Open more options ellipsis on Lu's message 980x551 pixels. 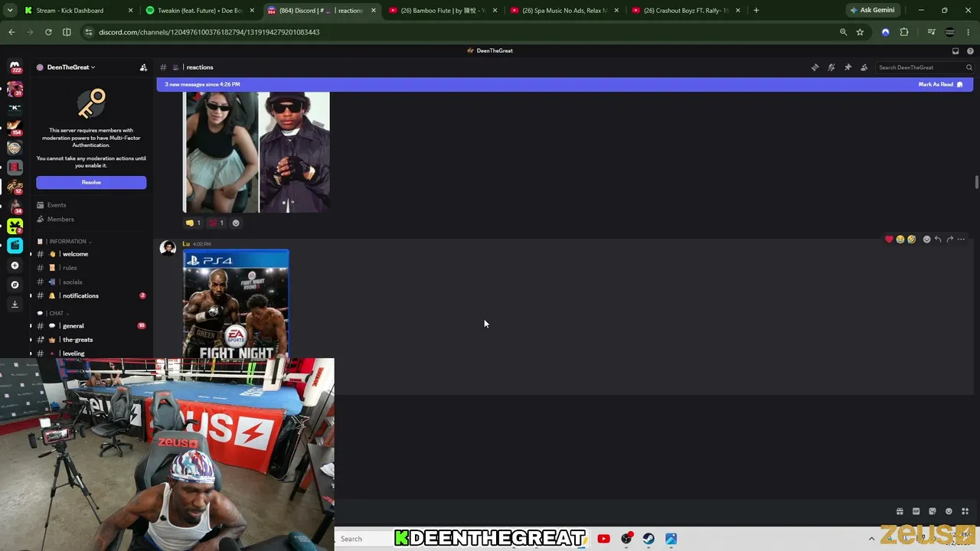point(961,240)
